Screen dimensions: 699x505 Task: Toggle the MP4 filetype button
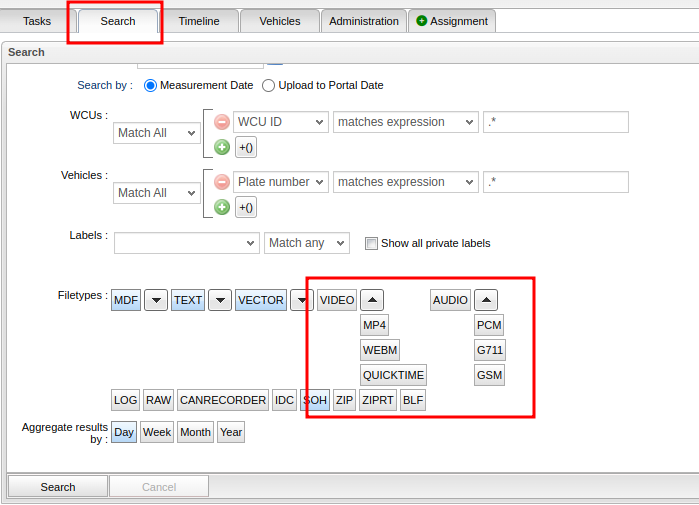375,325
